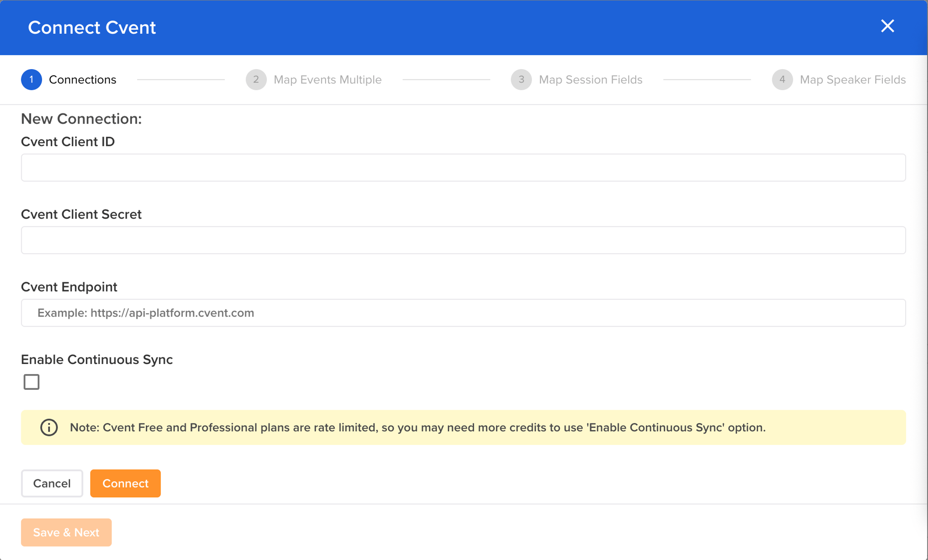The width and height of the screenshot is (928, 560).
Task: Click the step 1 circle icon
Action: point(31,79)
